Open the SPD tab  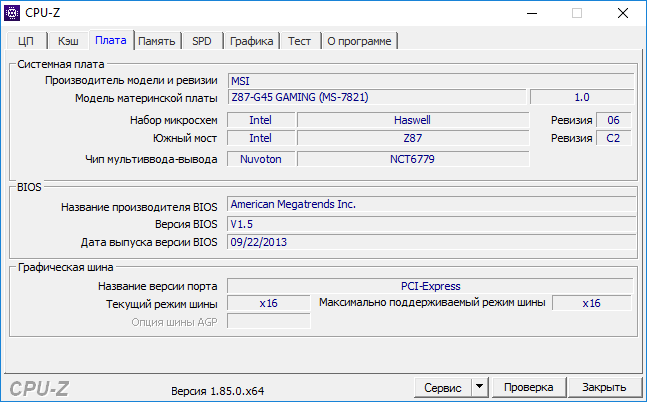202,41
